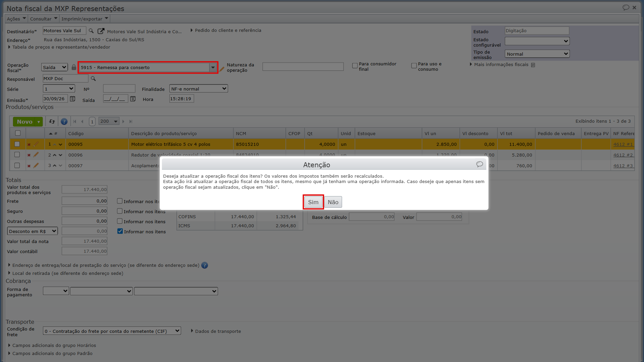Move item 3 (00097) up with arrow
Screen dimensions: 644x362
coord(55,166)
